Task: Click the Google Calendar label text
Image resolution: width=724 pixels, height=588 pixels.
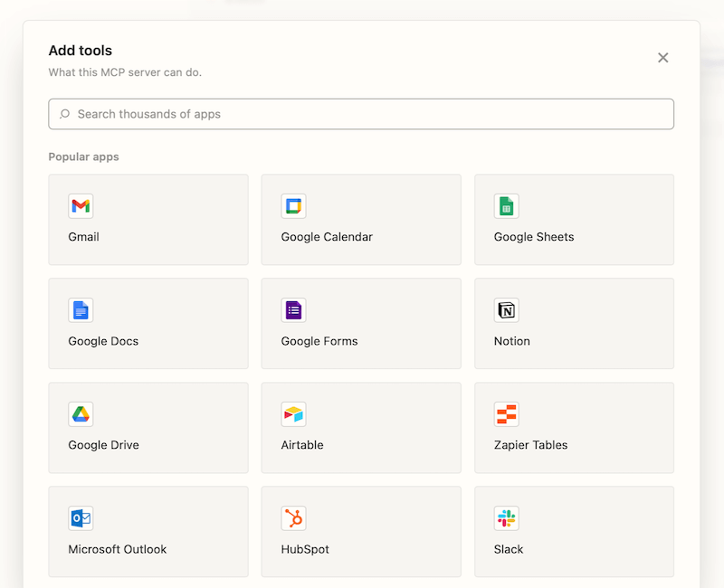Action: tap(327, 237)
